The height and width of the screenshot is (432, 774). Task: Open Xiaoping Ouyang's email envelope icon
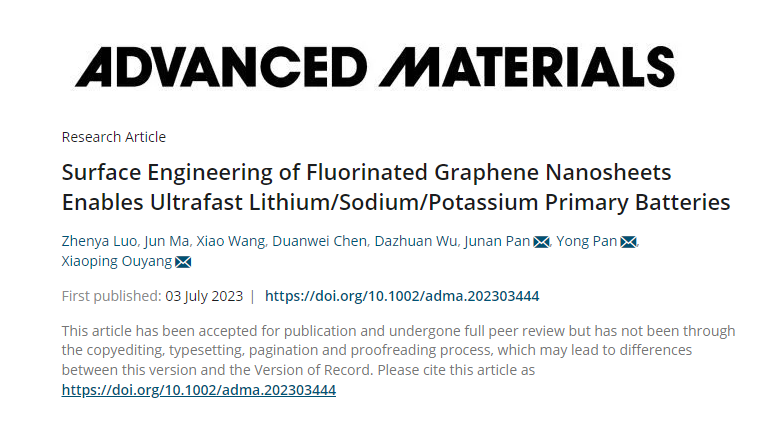[x=183, y=262]
